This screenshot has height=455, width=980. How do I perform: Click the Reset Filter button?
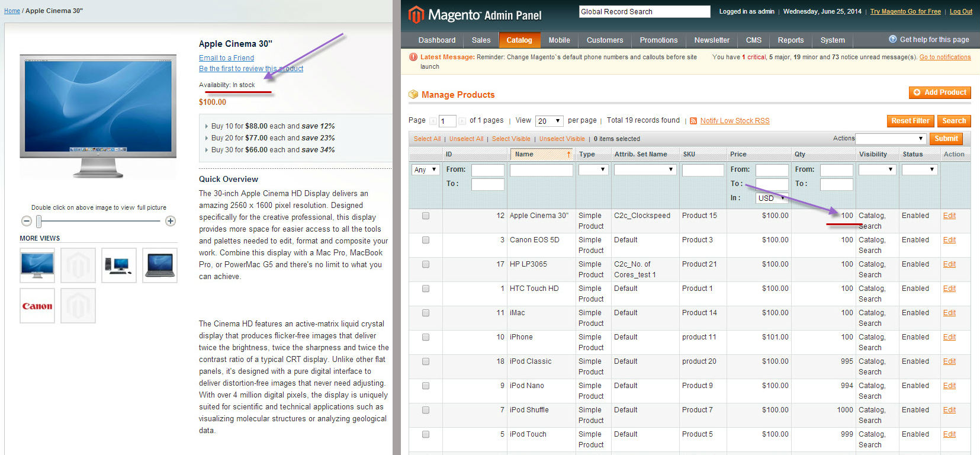[x=910, y=121]
